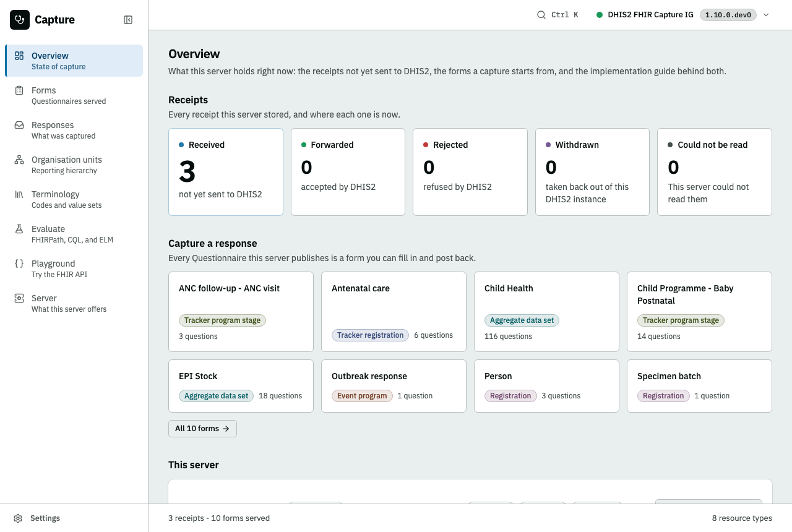Click '3 receipts - 10 forms served' status text
Screen dimensions: 792x532
219,518
